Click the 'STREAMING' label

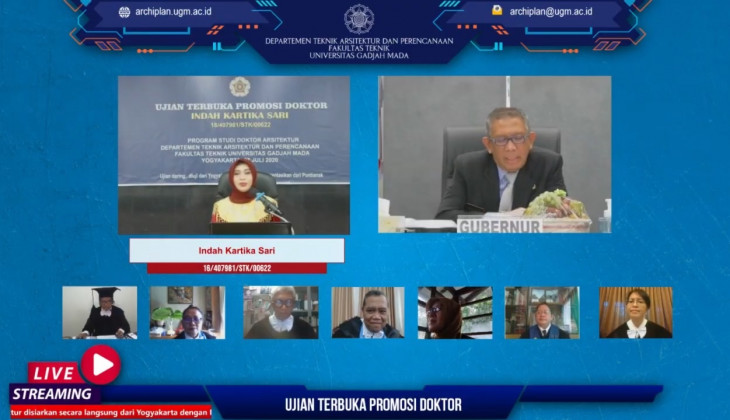click(x=52, y=394)
